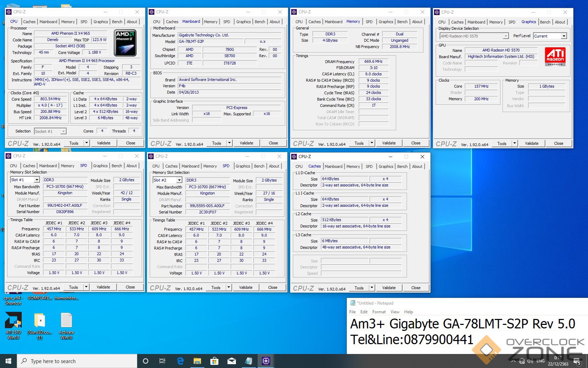Open ATI 5570 Win10 desktop icon
The height and width of the screenshot is (368, 588).
click(13, 325)
